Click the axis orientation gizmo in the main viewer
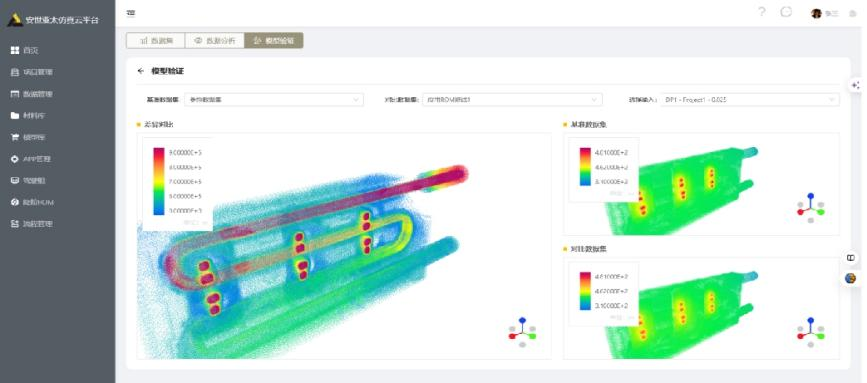The height and width of the screenshot is (383, 867). (522, 332)
